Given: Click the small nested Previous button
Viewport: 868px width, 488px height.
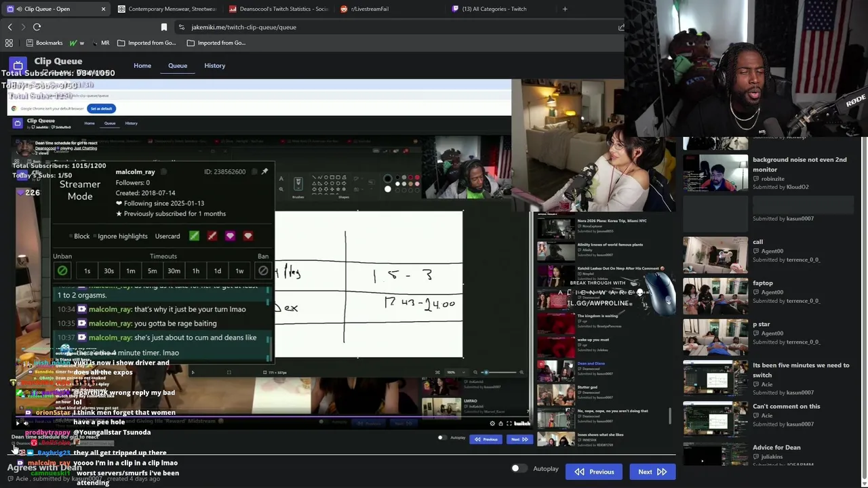Looking at the screenshot, I should 486,439.
